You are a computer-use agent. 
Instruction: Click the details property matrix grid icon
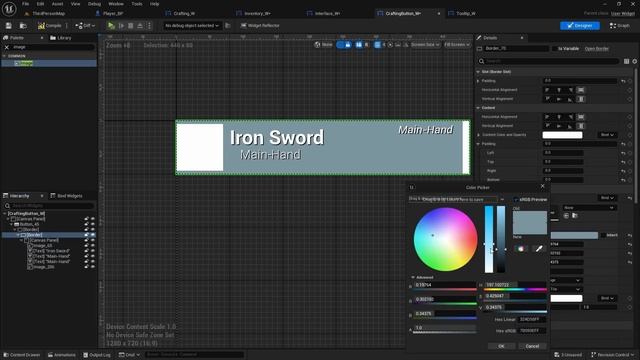[626, 61]
